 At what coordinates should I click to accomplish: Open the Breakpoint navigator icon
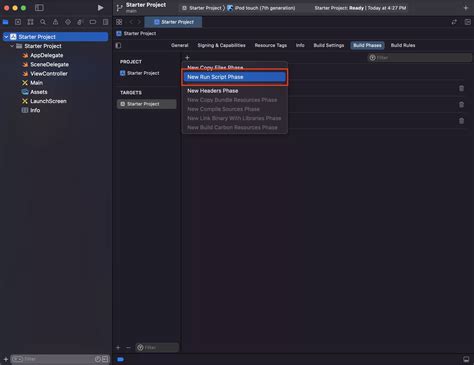point(93,22)
